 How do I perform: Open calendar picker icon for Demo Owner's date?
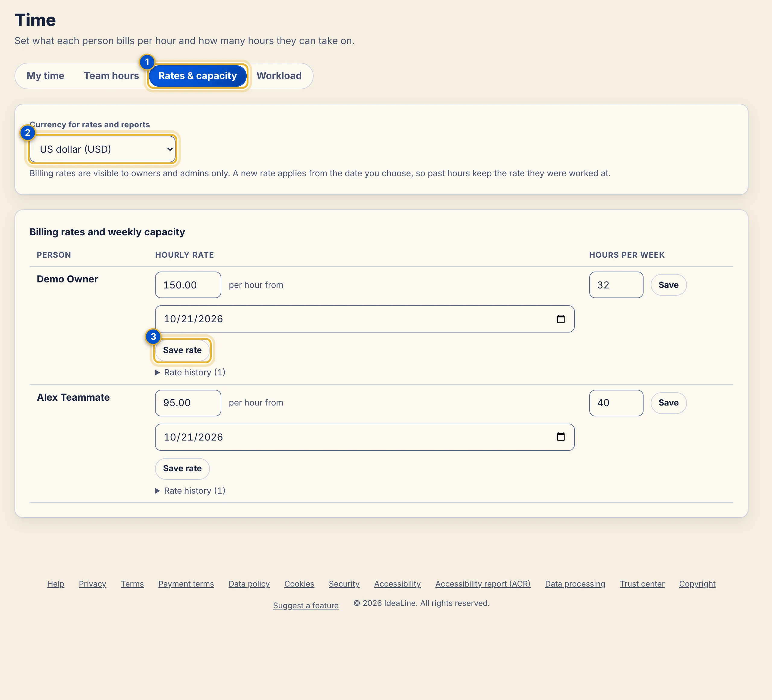point(561,319)
